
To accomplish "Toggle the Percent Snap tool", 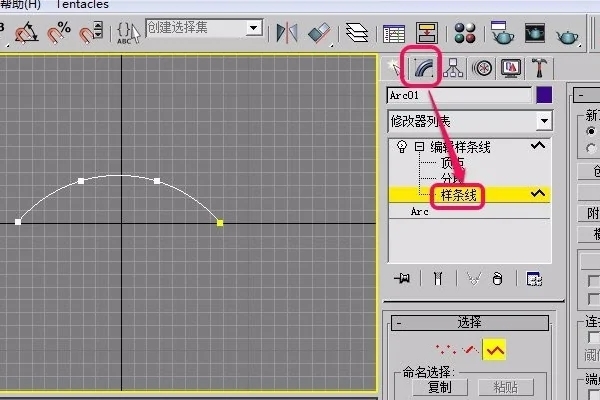I will click(x=59, y=32).
